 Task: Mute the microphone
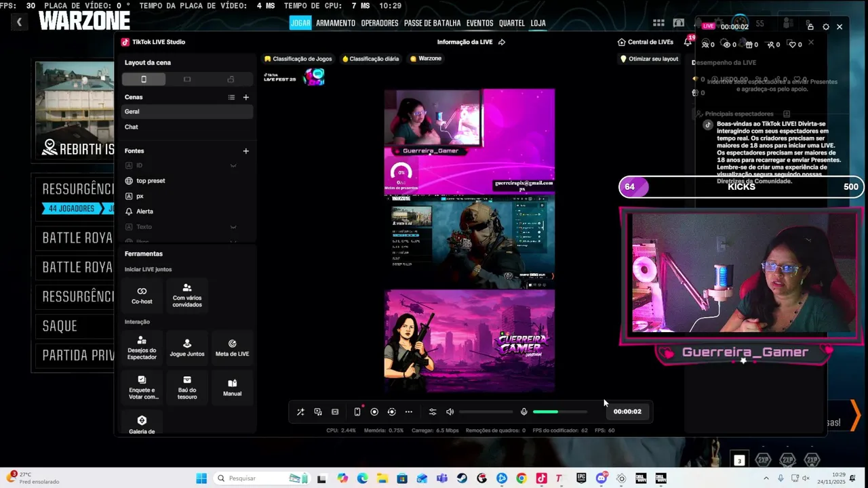524,412
